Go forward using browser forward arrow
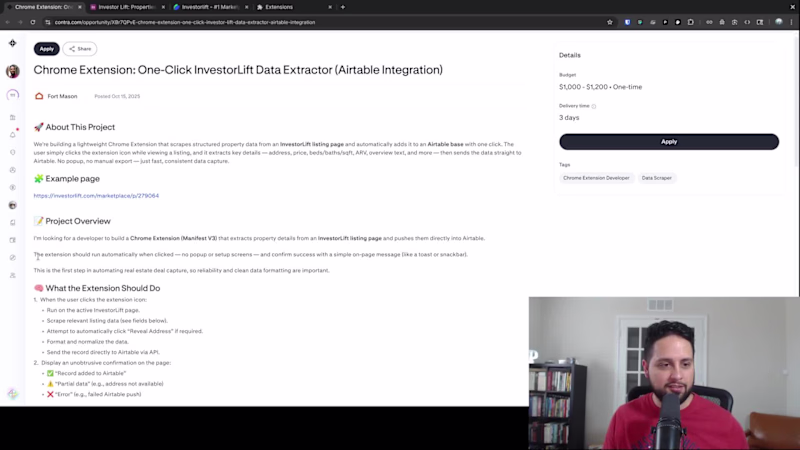The width and height of the screenshot is (800, 450). point(20,22)
